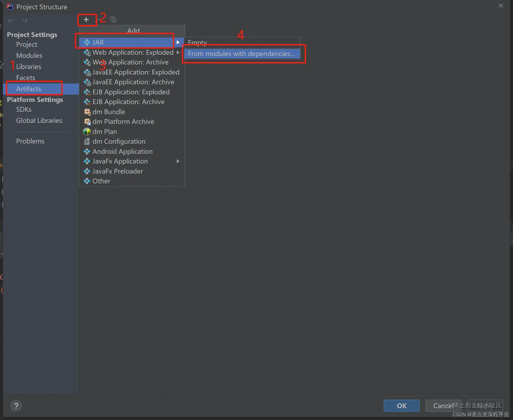Select JavaEE Application: Exploded entry

pos(132,72)
